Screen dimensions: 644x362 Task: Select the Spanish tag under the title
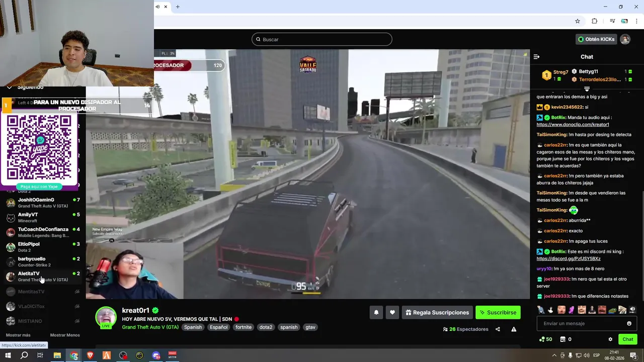pos(193,327)
